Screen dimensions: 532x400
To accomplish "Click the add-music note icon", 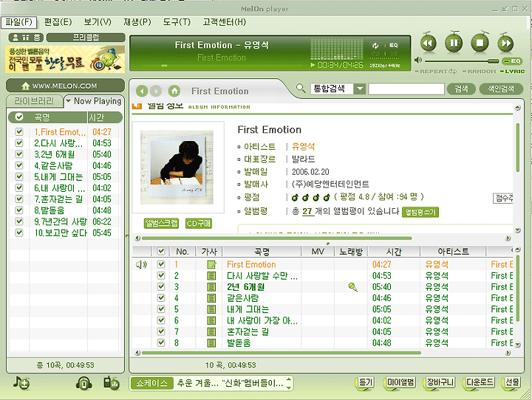I will pos(21,383).
